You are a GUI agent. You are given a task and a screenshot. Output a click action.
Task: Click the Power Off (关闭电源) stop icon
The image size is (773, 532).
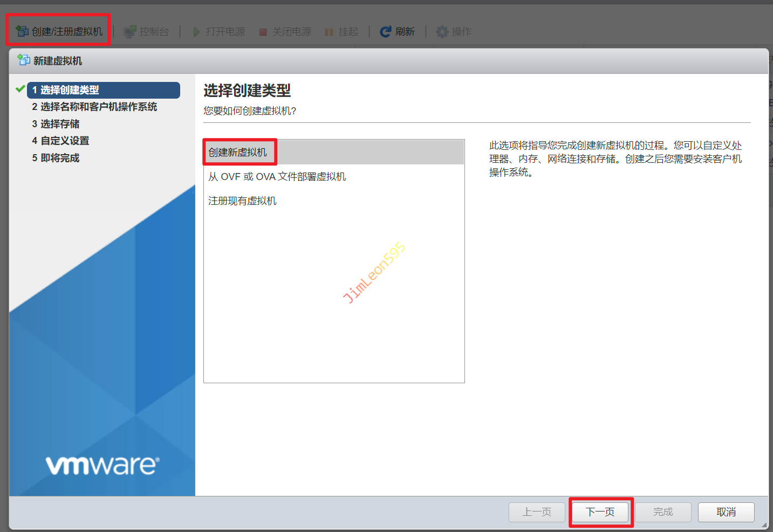263,32
